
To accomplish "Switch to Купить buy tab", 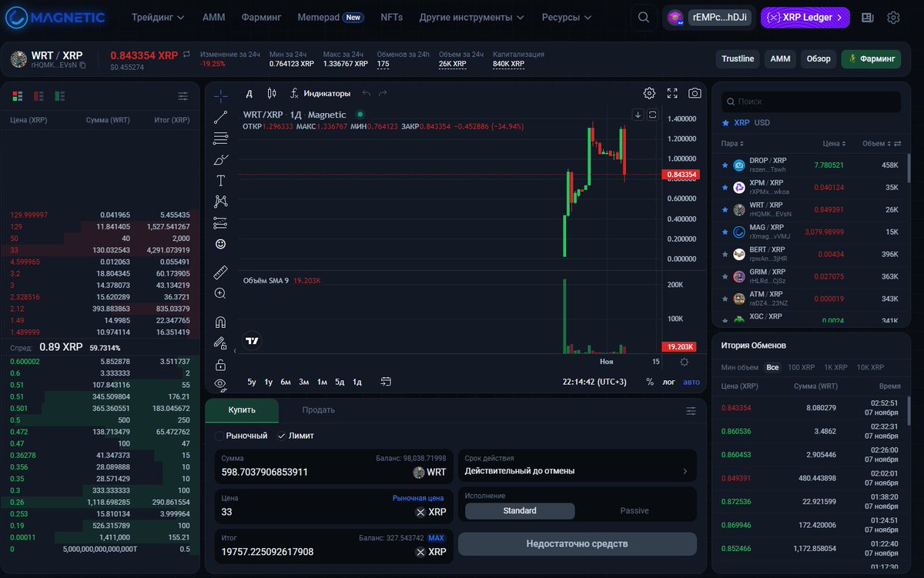I will click(x=242, y=410).
